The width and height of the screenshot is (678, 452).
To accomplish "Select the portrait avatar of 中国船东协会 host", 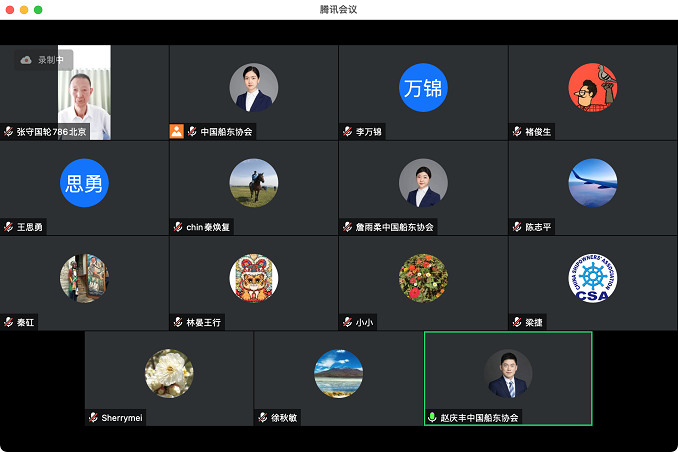I will click(x=254, y=88).
